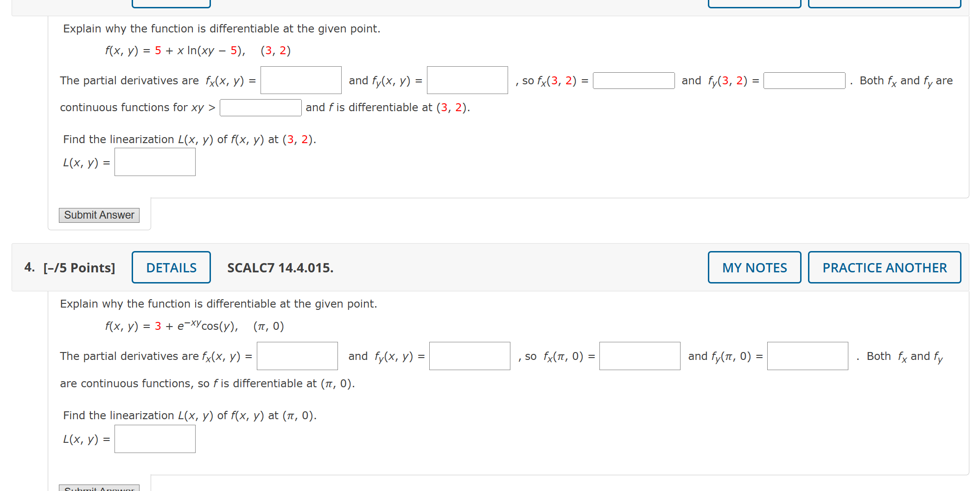Image resolution: width=980 pixels, height=491 pixels.
Task: Click the fx(x, y) input for problem 4
Action: tap(297, 356)
